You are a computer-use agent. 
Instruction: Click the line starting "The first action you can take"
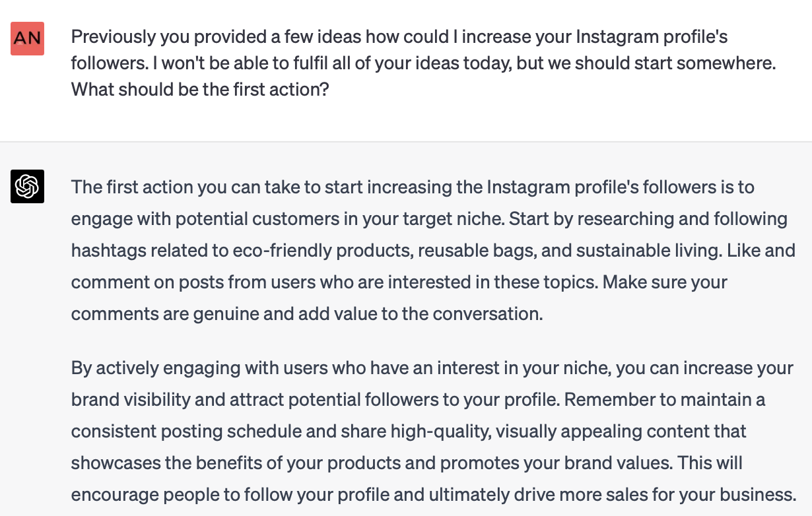413,187
